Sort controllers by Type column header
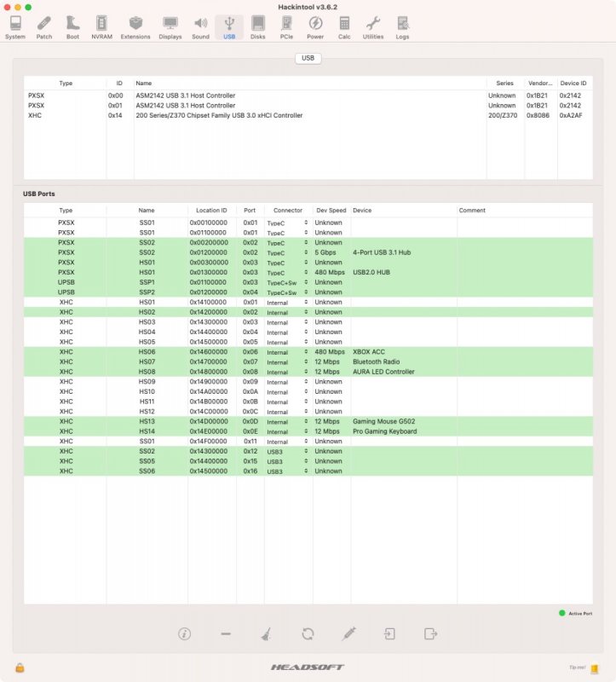The height and width of the screenshot is (682, 616). [66, 83]
